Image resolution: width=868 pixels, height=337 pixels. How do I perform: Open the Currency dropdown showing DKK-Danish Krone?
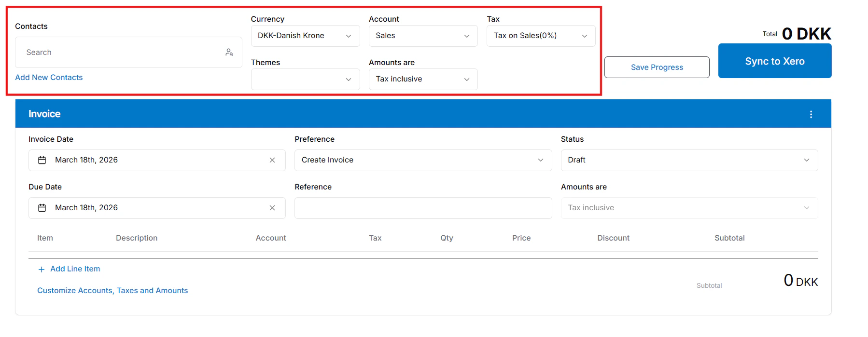point(305,36)
